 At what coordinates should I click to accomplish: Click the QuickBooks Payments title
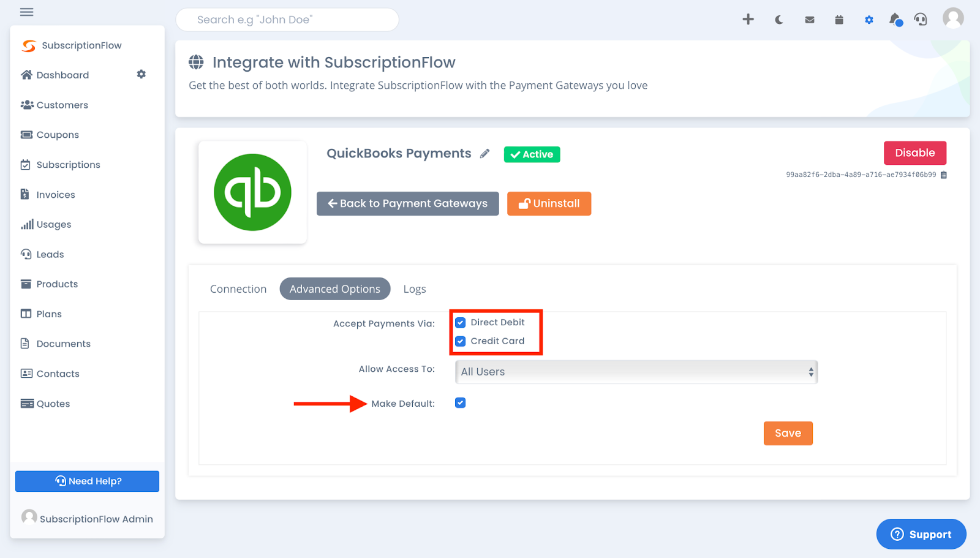pyautogui.click(x=399, y=154)
